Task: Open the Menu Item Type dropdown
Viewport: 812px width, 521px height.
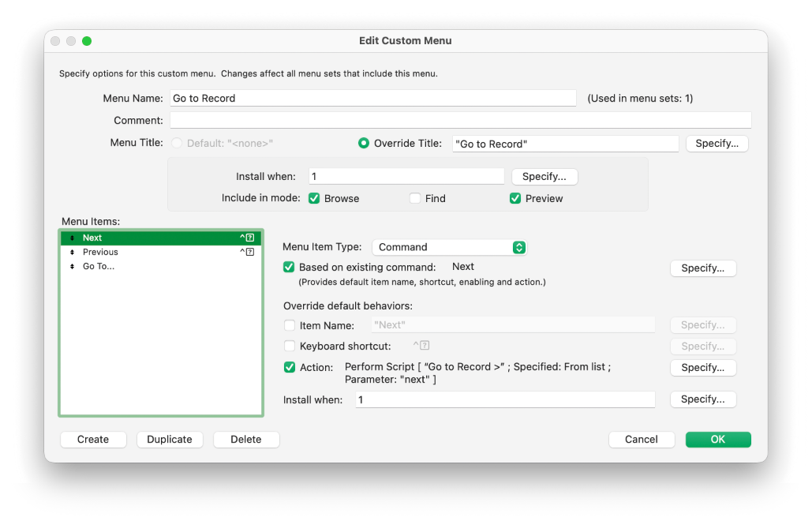Action: (449, 246)
